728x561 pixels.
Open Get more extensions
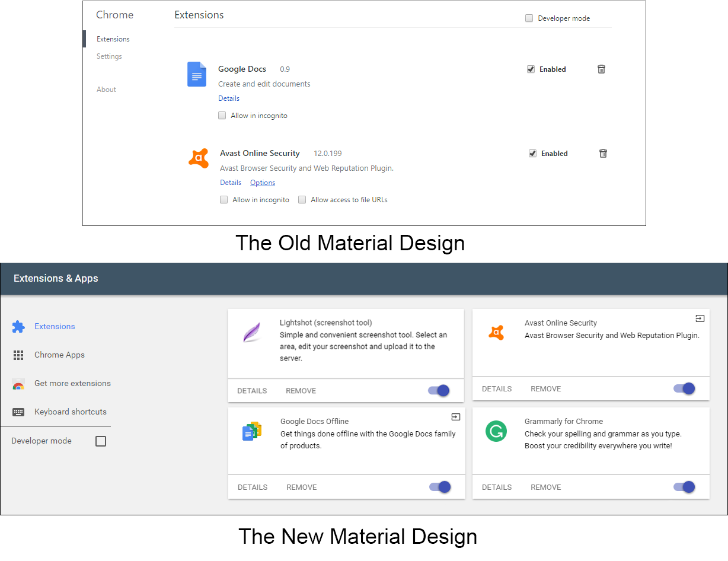point(72,383)
